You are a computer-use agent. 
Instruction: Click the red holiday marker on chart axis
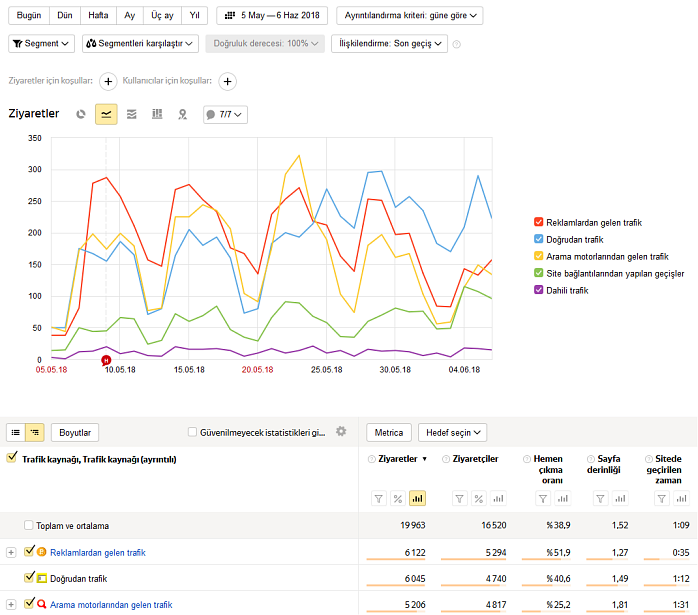click(x=106, y=360)
